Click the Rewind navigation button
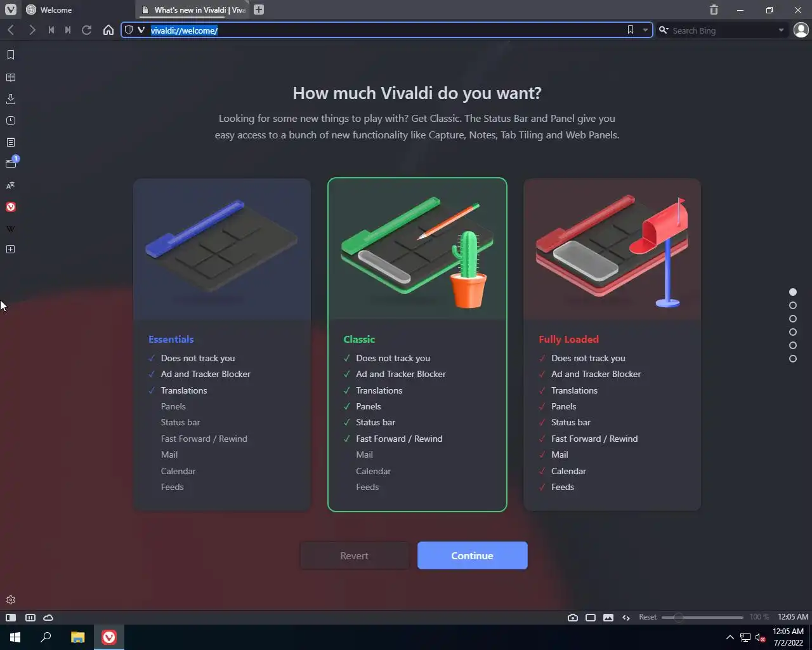The height and width of the screenshot is (650, 812). point(51,30)
